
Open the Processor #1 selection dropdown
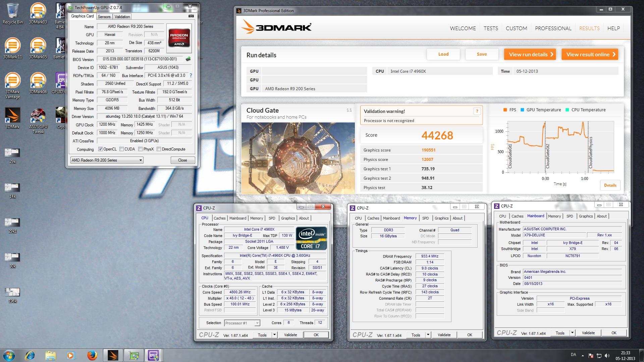tap(242, 323)
